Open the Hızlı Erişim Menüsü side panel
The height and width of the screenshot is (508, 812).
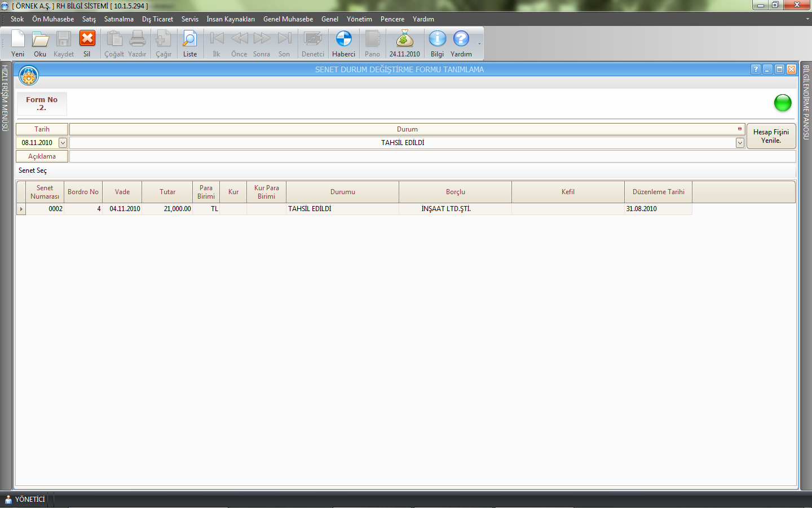[5, 99]
